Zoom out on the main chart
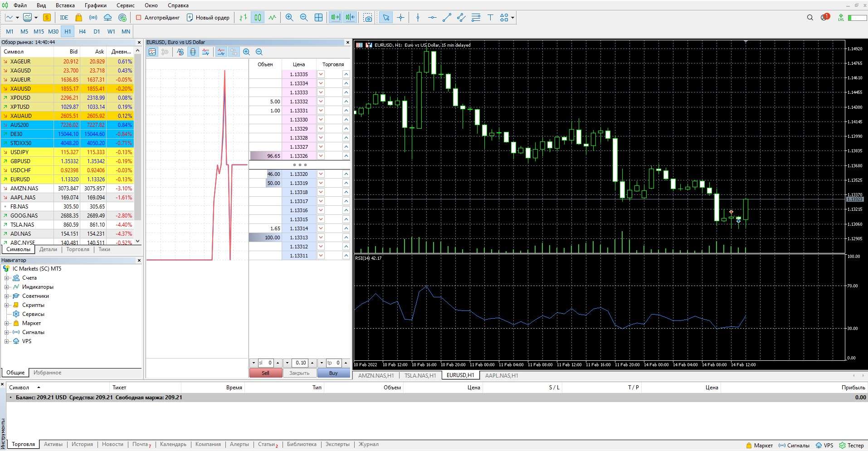This screenshot has width=868, height=451. [304, 18]
